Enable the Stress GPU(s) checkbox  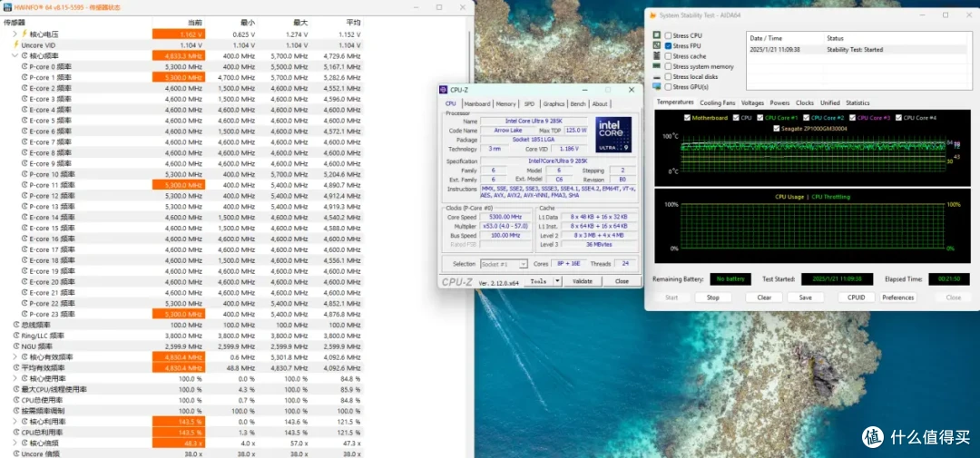coord(669,87)
